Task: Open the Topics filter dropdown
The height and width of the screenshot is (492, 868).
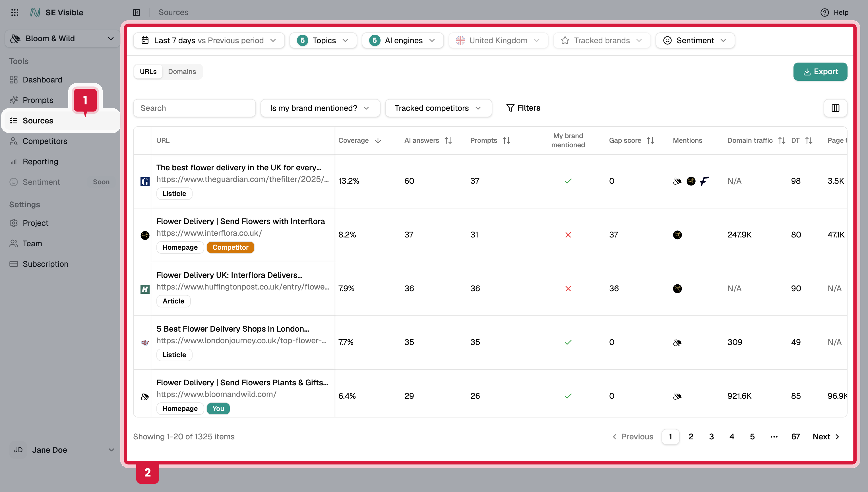Action: [323, 41]
